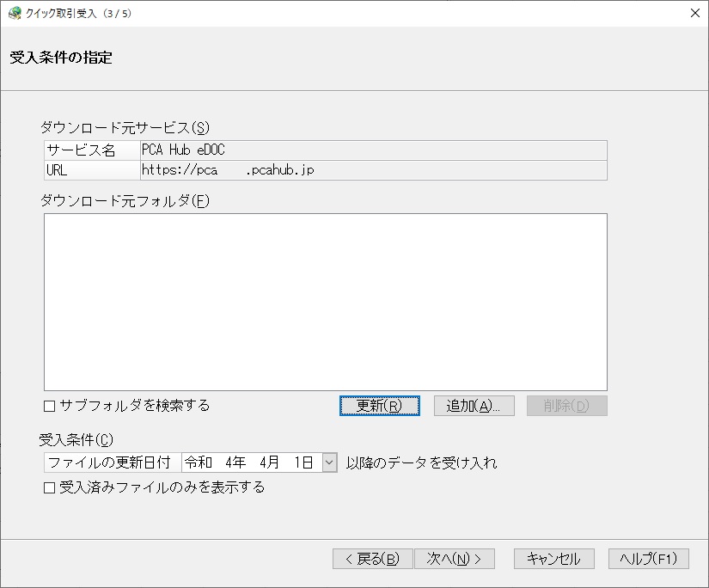This screenshot has width=709, height=588.
Task: Select the year 4年 in date field
Action: click(235, 462)
